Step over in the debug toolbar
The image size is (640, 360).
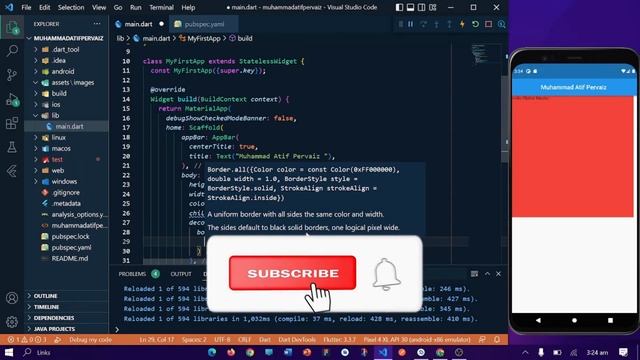424,24
